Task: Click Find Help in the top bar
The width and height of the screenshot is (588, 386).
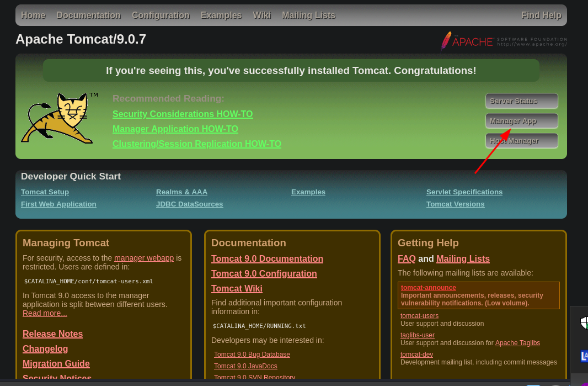Action: coord(541,15)
